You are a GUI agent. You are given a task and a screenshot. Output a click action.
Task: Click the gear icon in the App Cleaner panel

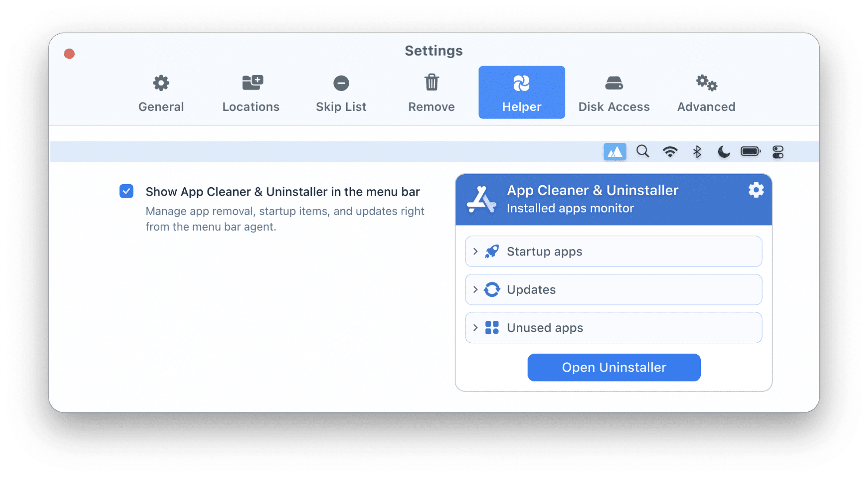click(x=756, y=190)
